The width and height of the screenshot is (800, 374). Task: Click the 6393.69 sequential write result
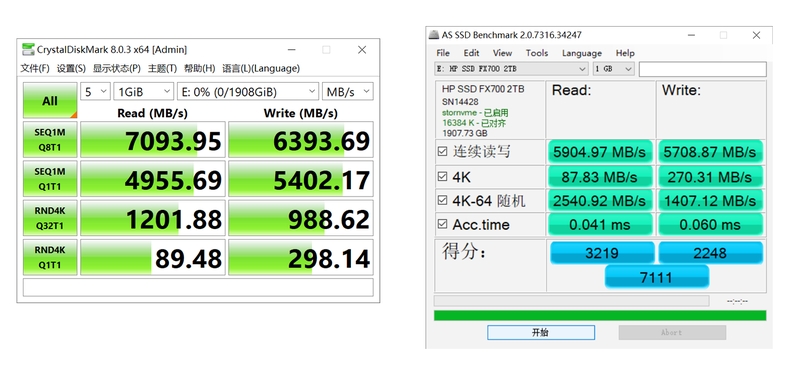(x=301, y=140)
